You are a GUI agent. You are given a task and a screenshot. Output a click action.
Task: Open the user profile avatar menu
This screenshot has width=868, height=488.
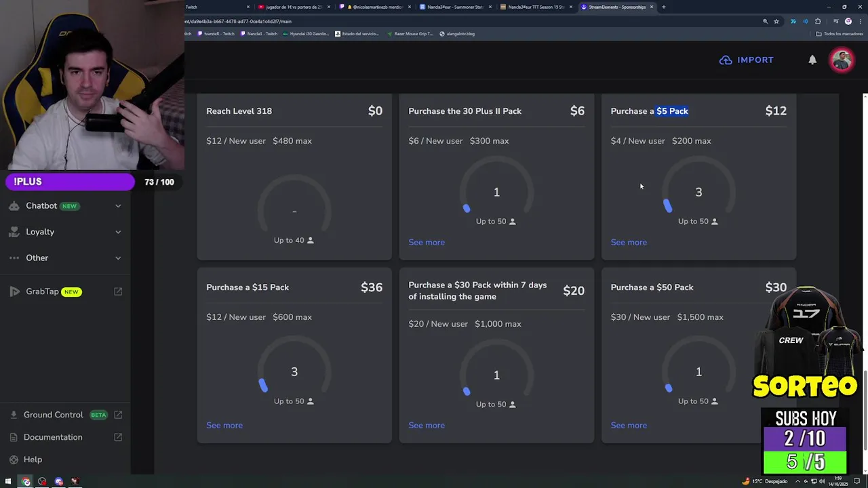842,60
